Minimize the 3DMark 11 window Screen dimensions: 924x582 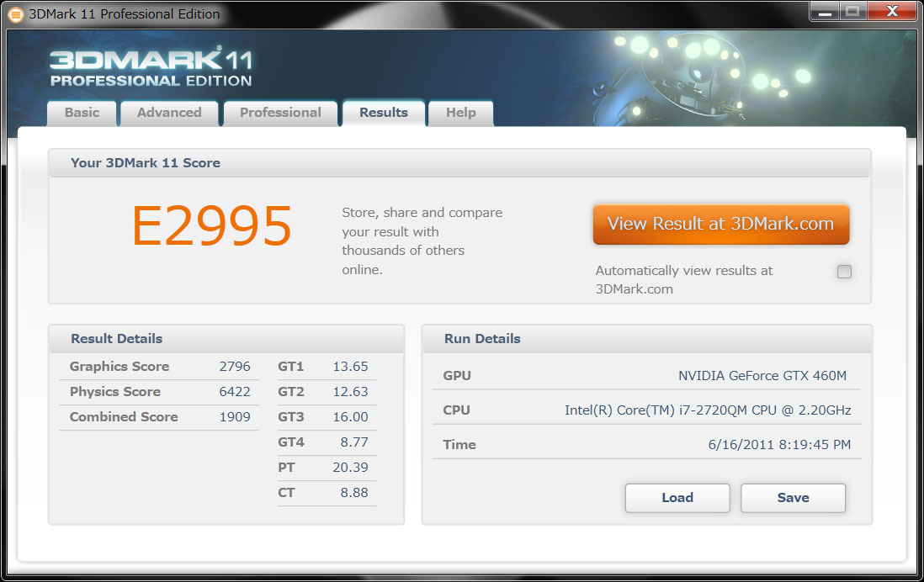[825, 11]
